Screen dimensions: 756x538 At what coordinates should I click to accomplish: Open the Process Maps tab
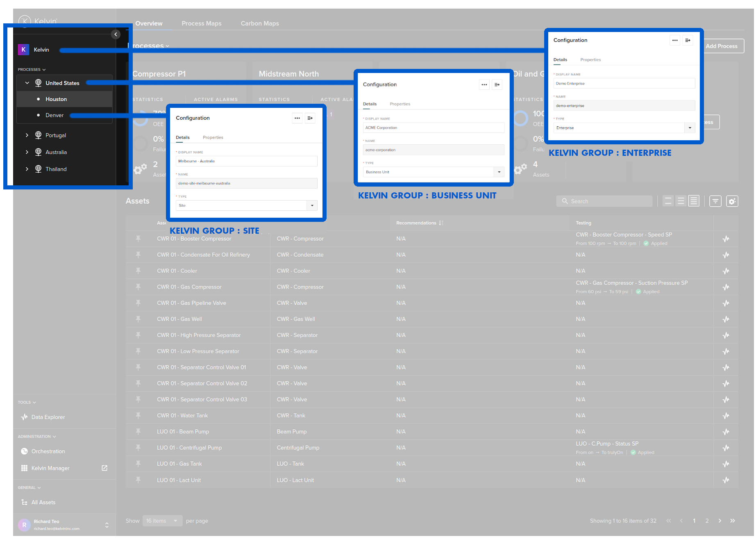(x=201, y=23)
